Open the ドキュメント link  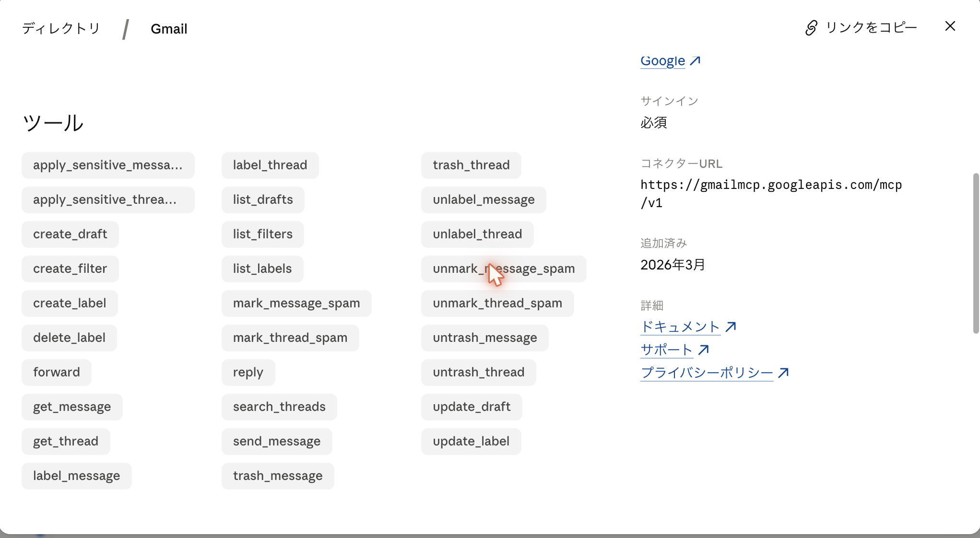[x=680, y=327]
